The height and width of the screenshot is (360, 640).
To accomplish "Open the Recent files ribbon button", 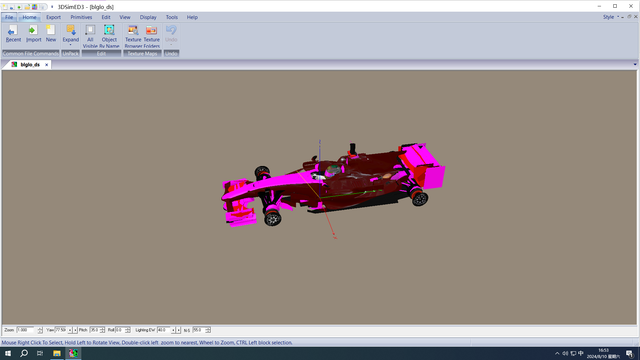I will (13, 33).
